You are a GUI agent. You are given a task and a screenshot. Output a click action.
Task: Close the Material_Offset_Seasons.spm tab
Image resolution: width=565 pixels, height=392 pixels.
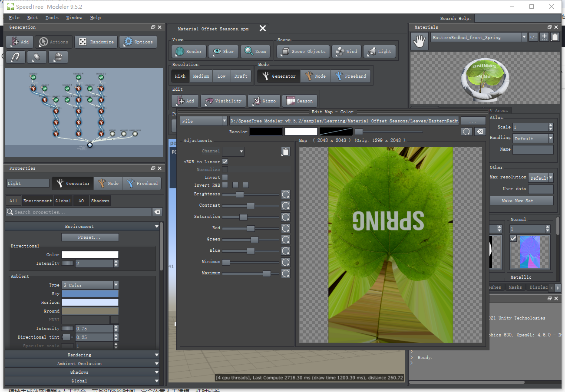point(263,28)
